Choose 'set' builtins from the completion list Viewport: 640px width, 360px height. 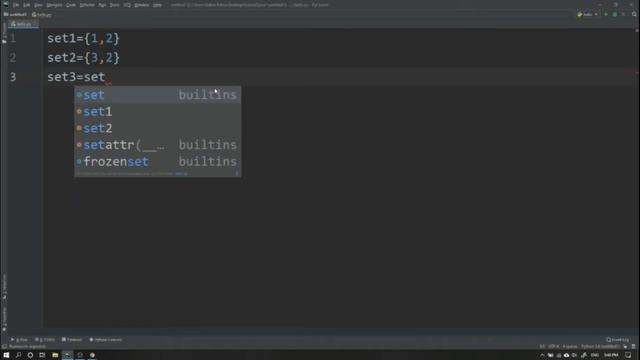tap(158, 95)
